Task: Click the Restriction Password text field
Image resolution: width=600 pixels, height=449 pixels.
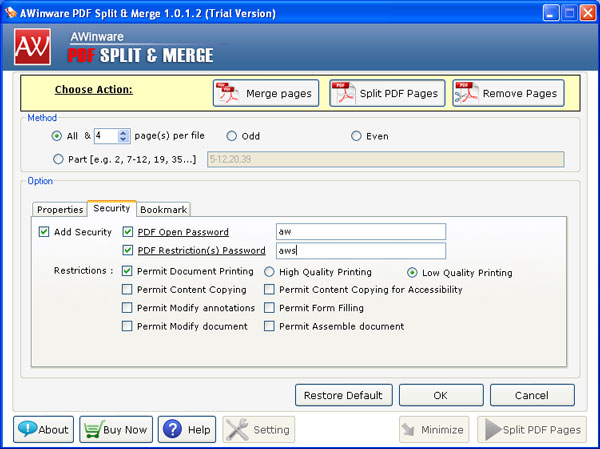Action: [361, 251]
